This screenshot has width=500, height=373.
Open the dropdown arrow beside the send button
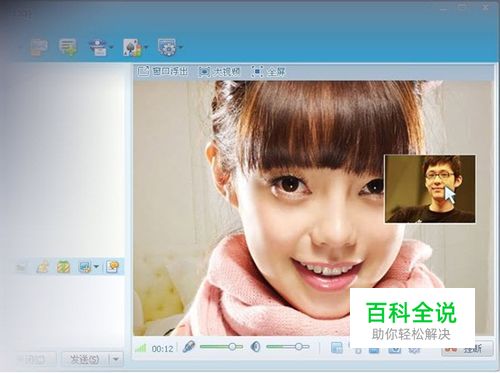(116, 359)
